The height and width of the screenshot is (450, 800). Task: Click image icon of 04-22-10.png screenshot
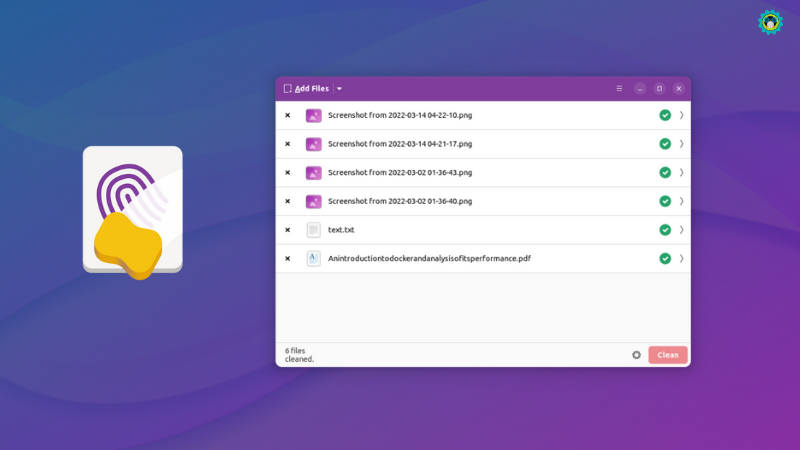[313, 115]
